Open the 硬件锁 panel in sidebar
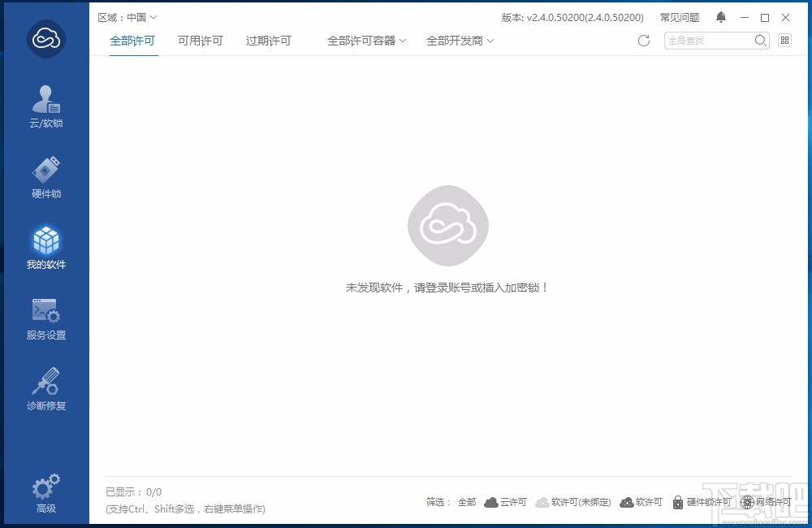Image resolution: width=812 pixels, height=528 pixels. pyautogui.click(x=45, y=176)
